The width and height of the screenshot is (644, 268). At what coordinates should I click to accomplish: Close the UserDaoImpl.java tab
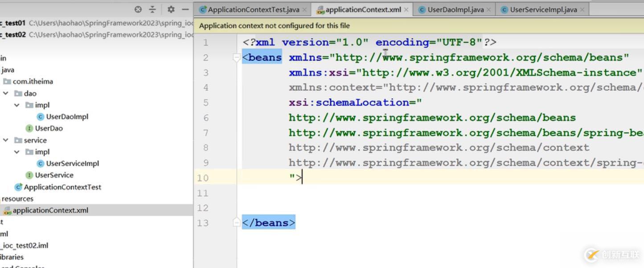(489, 10)
